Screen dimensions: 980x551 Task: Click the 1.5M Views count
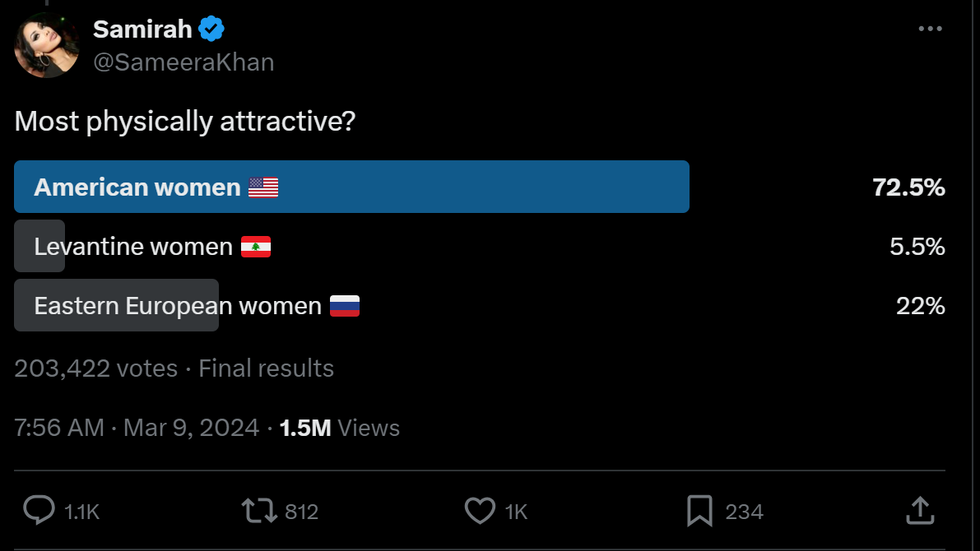[340, 428]
